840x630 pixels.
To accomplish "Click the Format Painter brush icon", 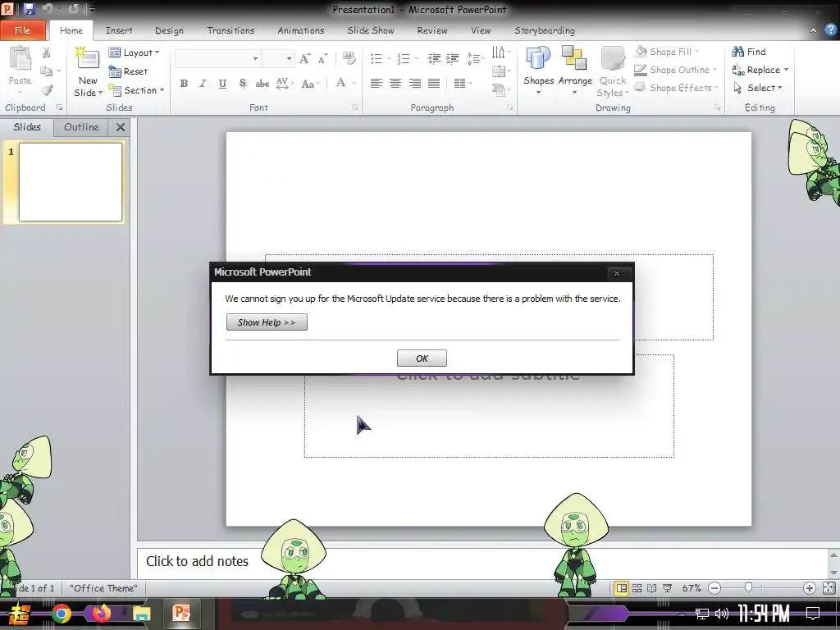I will pyautogui.click(x=47, y=90).
